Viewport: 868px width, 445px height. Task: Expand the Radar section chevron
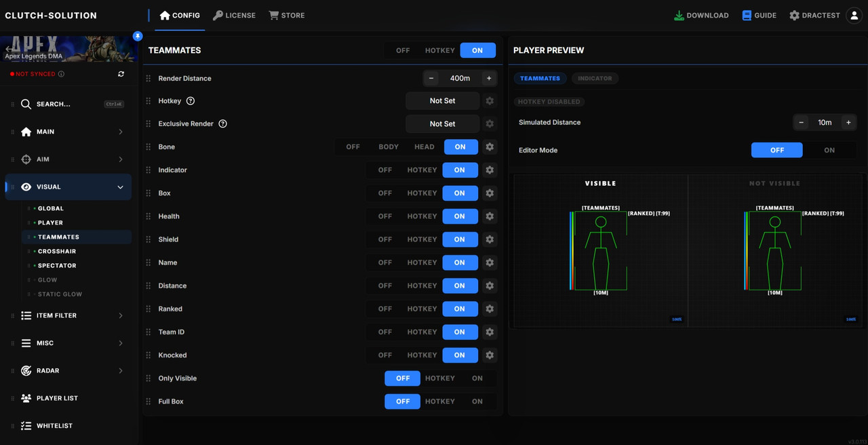coord(121,371)
